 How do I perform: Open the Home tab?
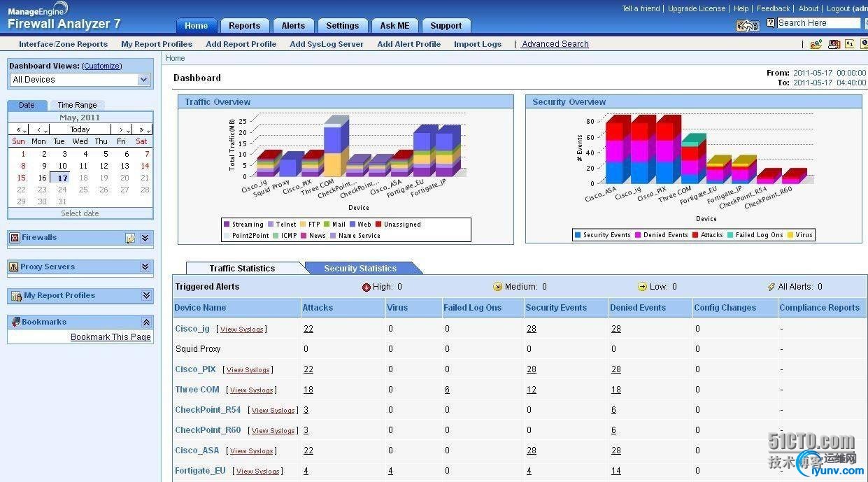pos(196,25)
